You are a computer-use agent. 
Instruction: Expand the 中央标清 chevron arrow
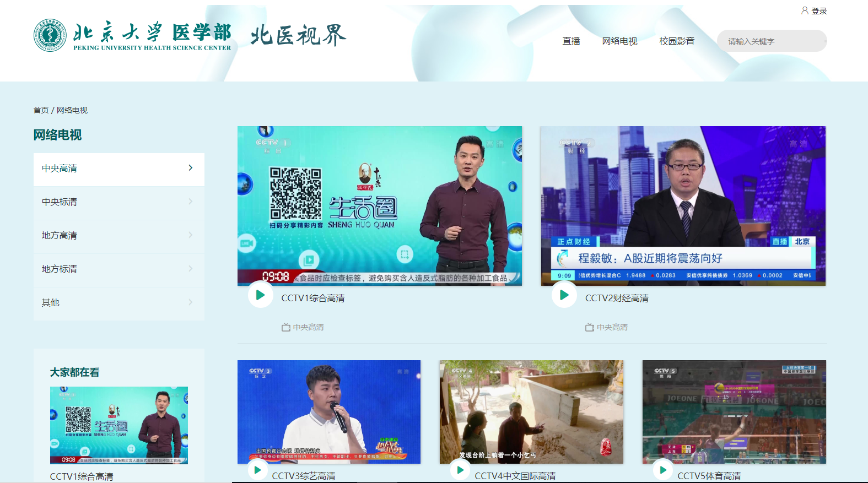pos(191,202)
